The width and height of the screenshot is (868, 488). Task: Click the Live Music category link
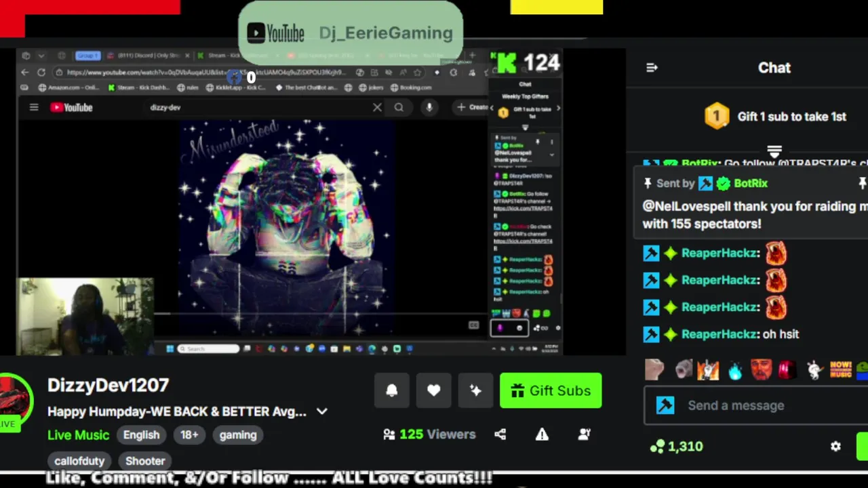78,435
